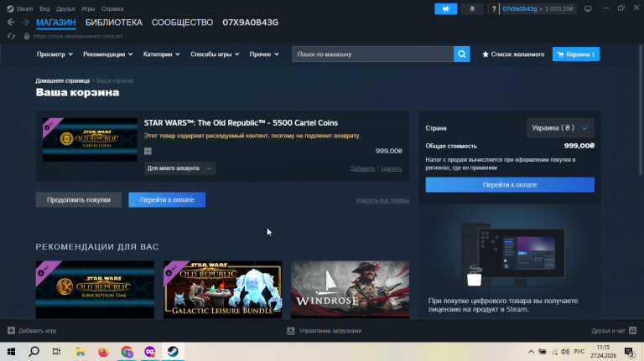644x361 pixels.
Task: Open Windows taskbar search
Action: click(x=34, y=352)
